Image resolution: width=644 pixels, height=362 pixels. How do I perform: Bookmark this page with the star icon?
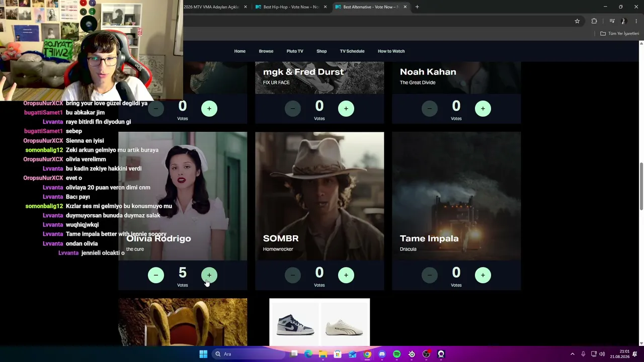click(577, 21)
